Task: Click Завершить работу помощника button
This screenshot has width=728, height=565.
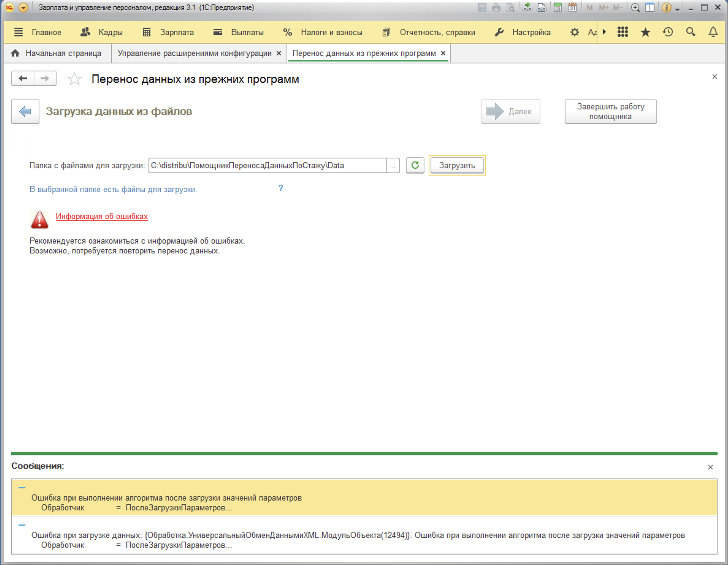Action: coord(611,111)
